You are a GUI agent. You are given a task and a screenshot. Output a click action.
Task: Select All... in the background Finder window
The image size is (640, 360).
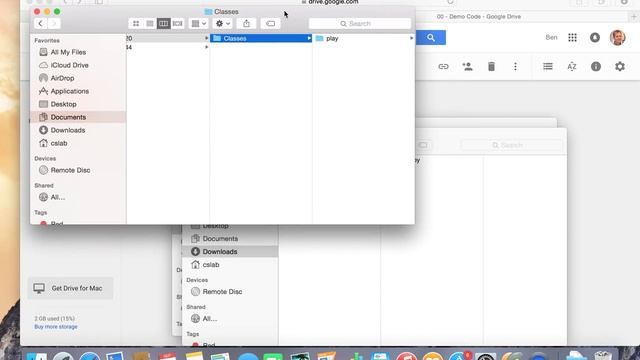tap(209, 319)
